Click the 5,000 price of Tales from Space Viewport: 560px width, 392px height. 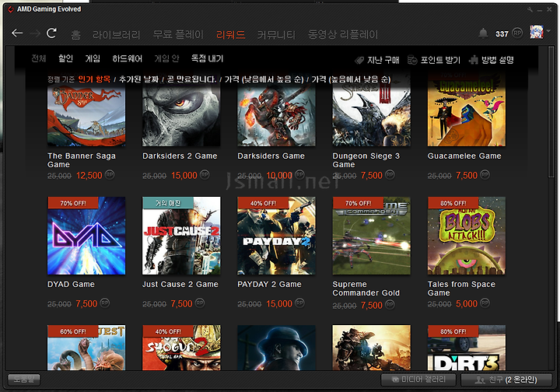467,304
